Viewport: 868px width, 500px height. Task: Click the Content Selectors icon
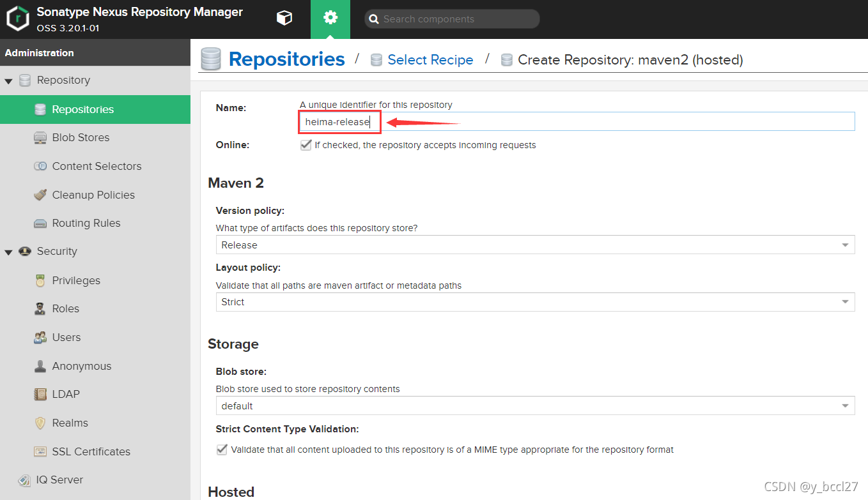[40, 166]
